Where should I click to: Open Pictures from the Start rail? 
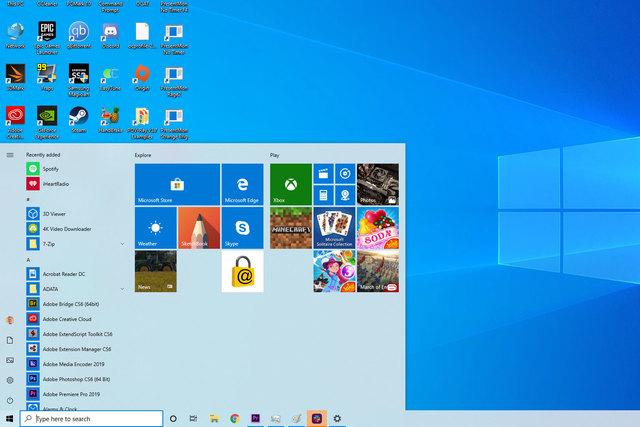(x=10, y=360)
